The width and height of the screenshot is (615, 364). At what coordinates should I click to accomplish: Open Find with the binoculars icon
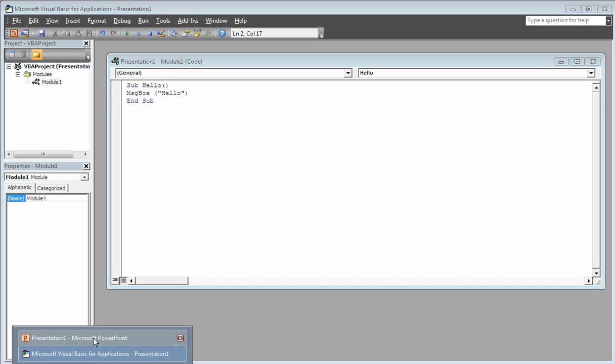click(x=89, y=33)
